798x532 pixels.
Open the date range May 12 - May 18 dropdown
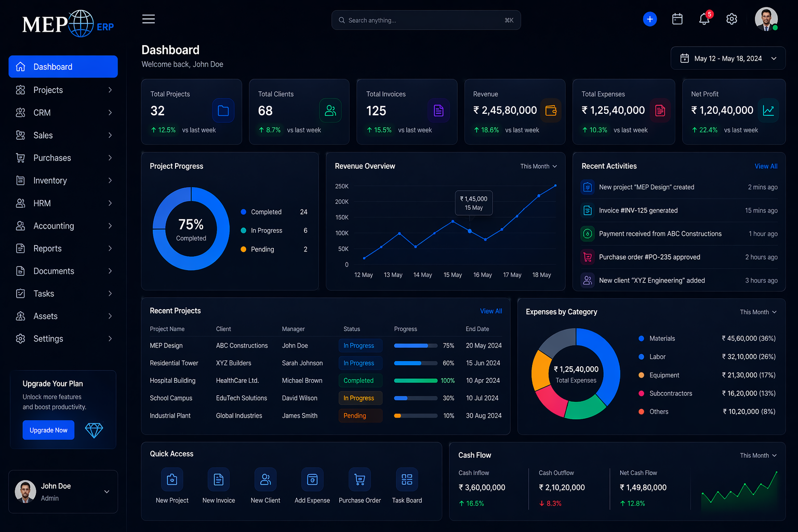[728, 59]
